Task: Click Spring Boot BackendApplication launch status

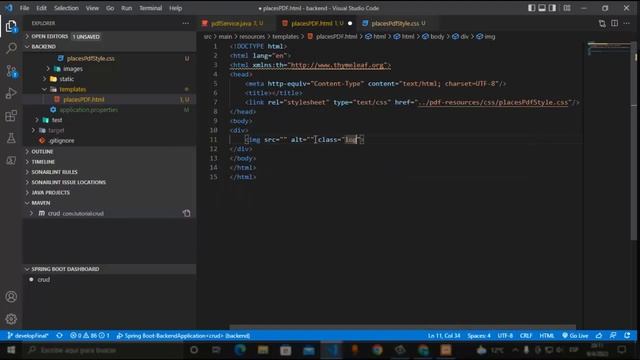Action: coord(183,336)
